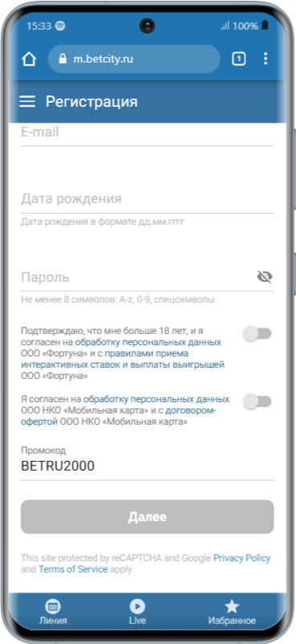Tap the Избранное star icon
The height and width of the screenshot is (644, 296).
point(232,606)
